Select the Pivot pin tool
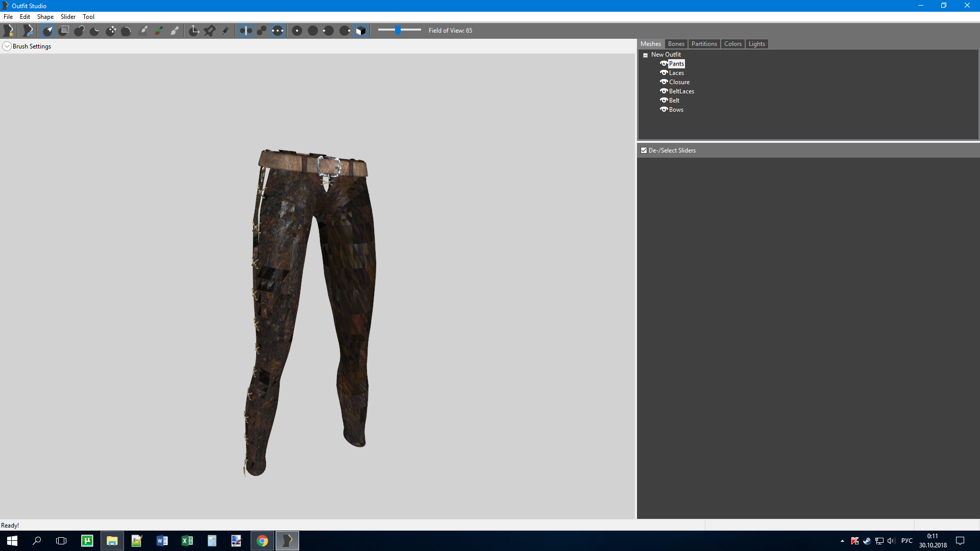This screenshot has width=980, height=551. click(x=210, y=31)
